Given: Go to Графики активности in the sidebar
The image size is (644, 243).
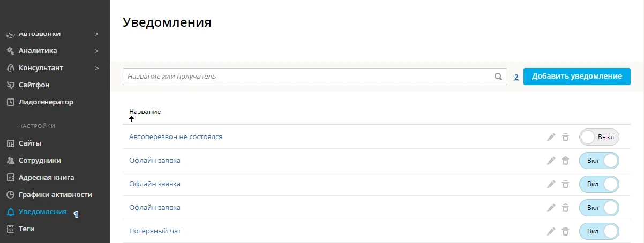Looking at the screenshot, I should click(x=55, y=194).
